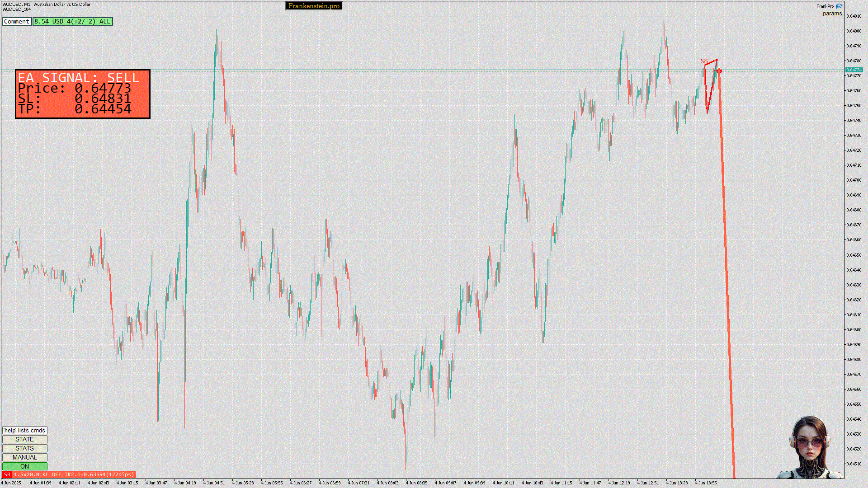868x488 pixels.
Task: Click the Comment label button
Action: [x=17, y=21]
